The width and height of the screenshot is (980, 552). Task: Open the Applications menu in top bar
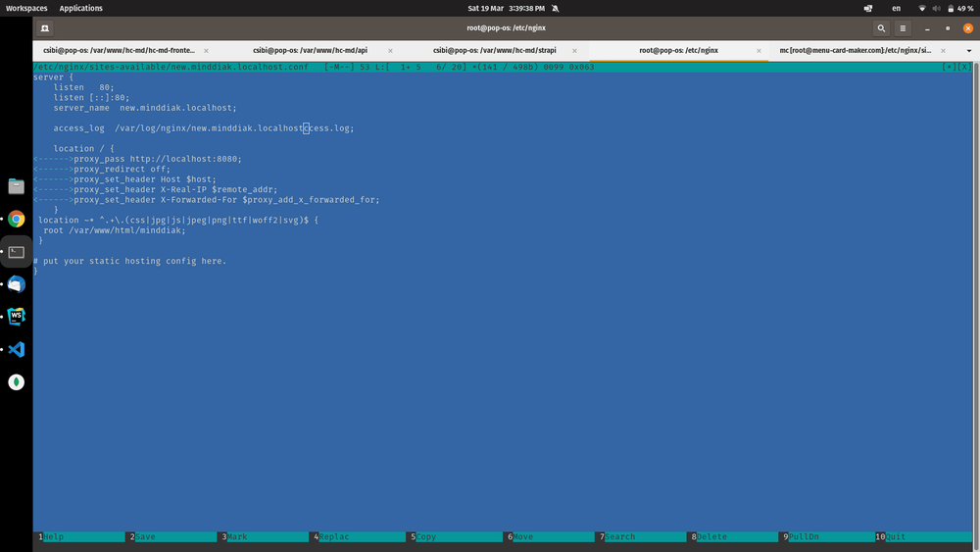point(80,8)
